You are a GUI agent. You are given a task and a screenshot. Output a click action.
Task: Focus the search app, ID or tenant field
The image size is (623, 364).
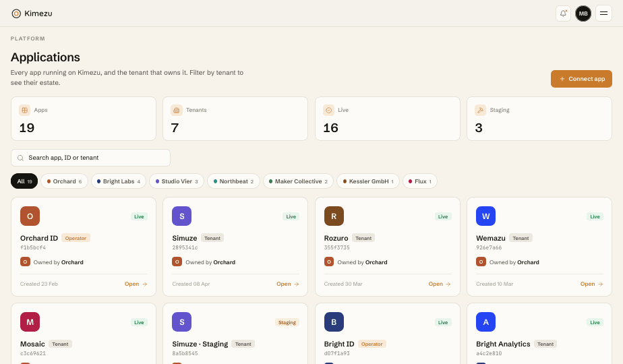(x=90, y=158)
